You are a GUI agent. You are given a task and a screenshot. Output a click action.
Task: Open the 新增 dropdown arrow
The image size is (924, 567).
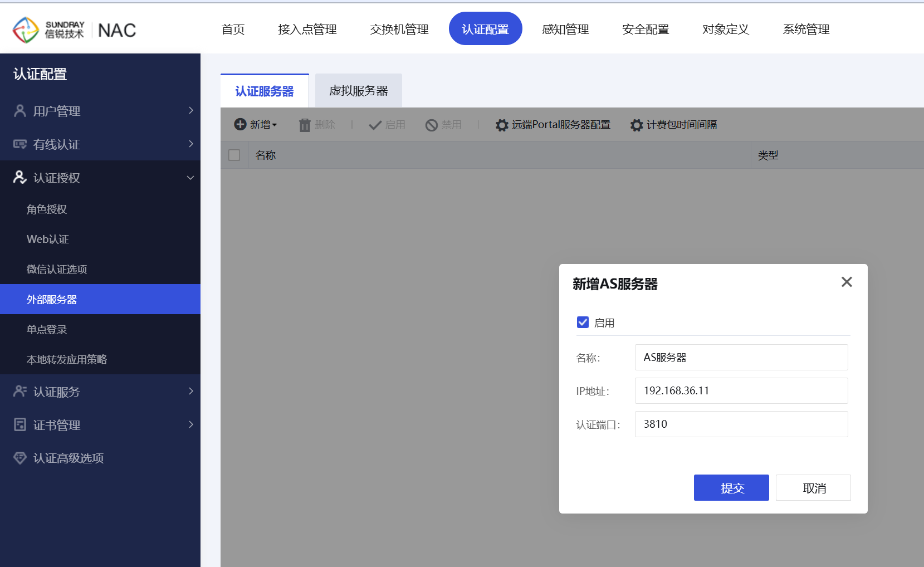click(275, 125)
